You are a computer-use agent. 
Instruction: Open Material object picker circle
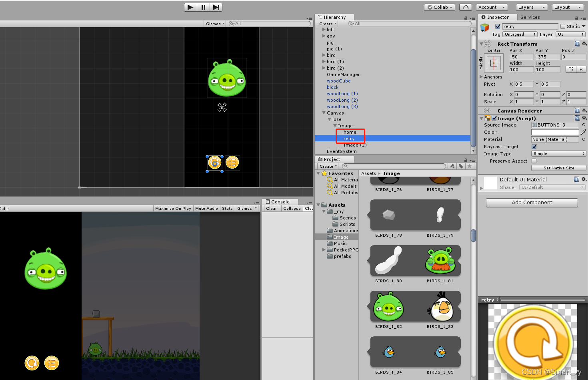pos(584,139)
